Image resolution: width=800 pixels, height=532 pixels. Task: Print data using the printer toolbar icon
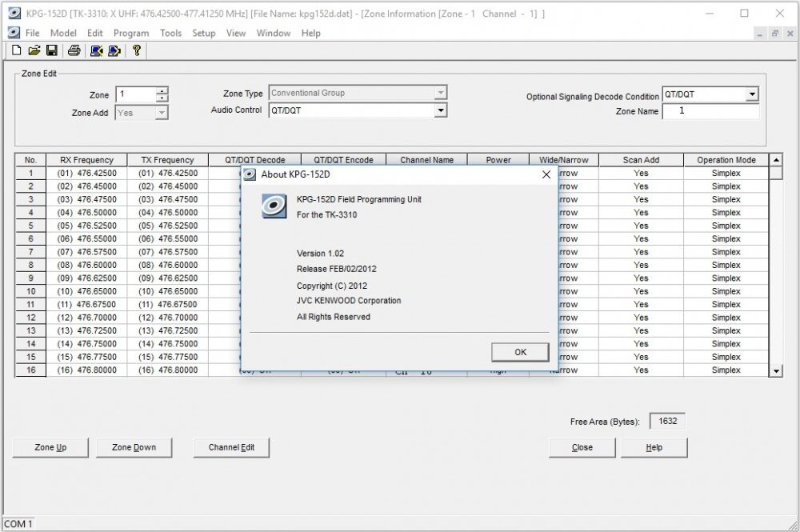(74, 50)
